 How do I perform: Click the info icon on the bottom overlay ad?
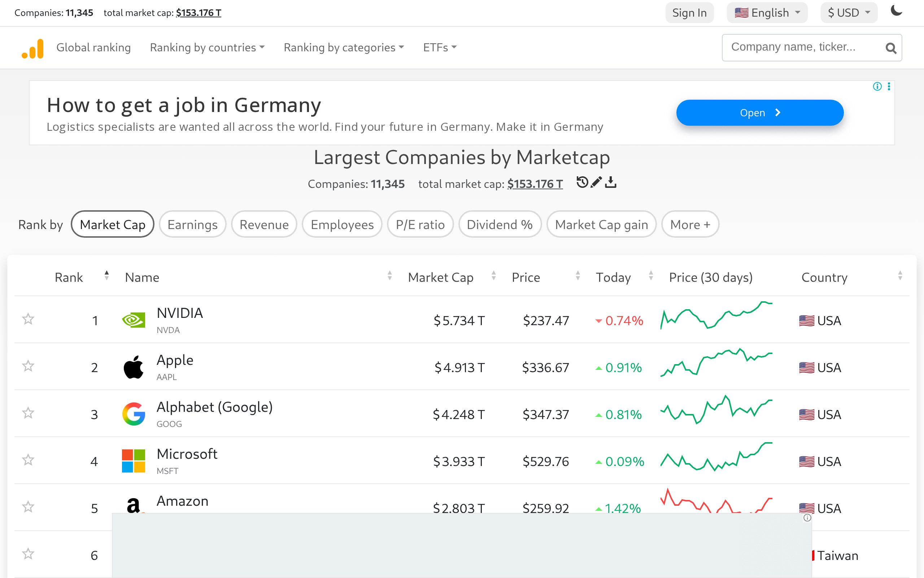pyautogui.click(x=807, y=518)
